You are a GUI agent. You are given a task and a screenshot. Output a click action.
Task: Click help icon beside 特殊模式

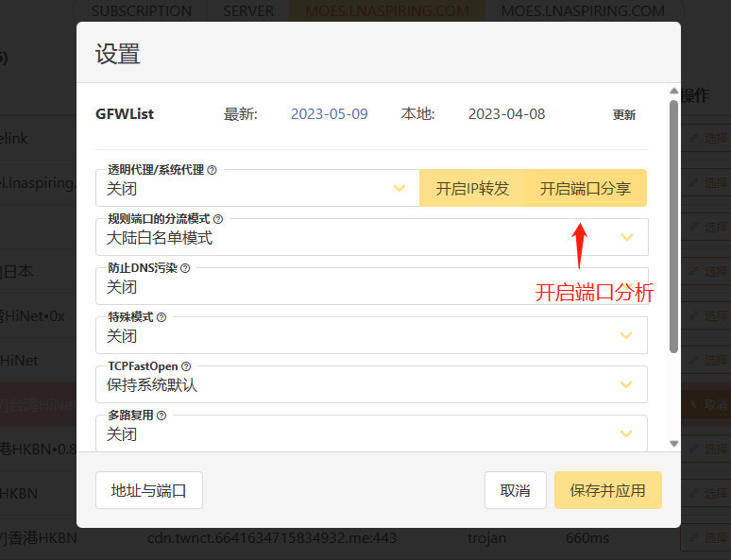click(x=161, y=317)
